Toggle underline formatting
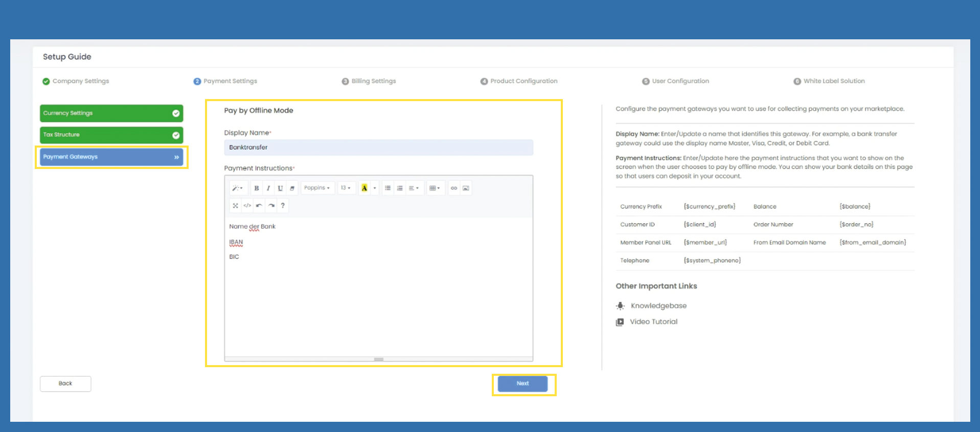This screenshot has height=432, width=980. pos(280,188)
